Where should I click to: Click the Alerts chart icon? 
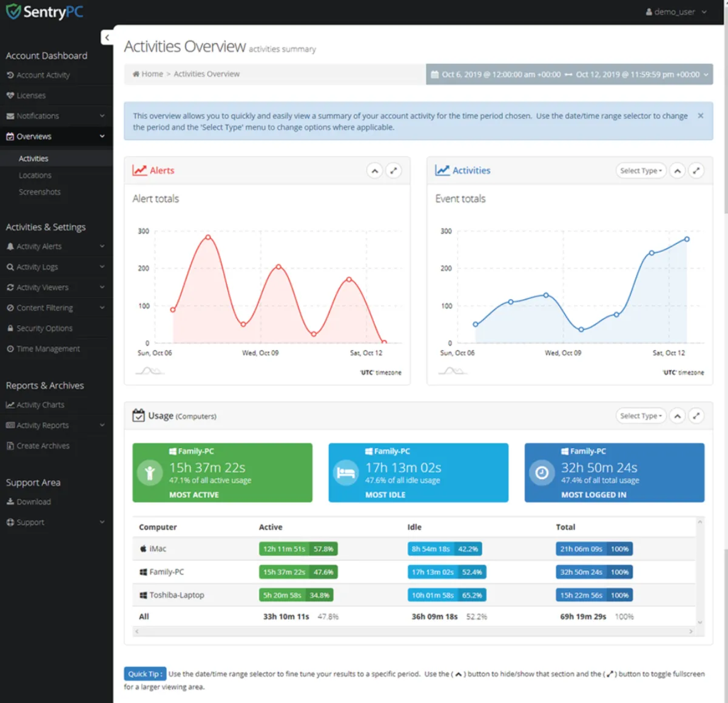[x=140, y=171]
